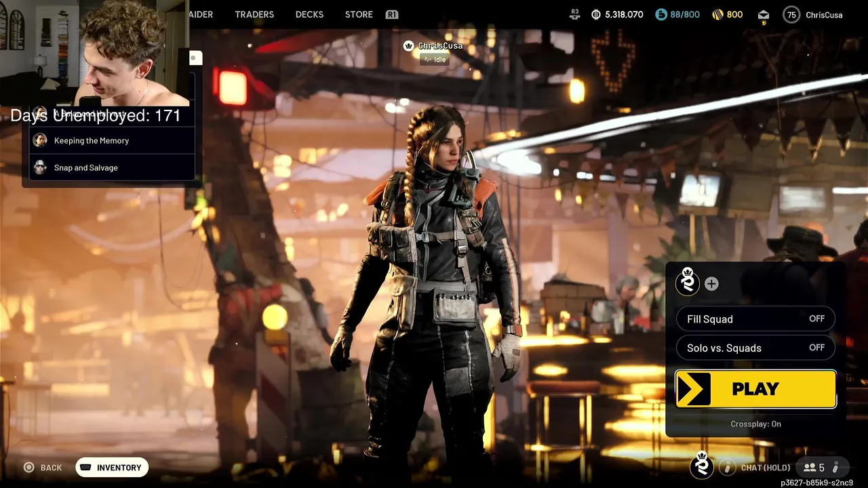The height and width of the screenshot is (488, 868).
Task: Click the player avatar in the squad panel
Action: [x=688, y=281]
